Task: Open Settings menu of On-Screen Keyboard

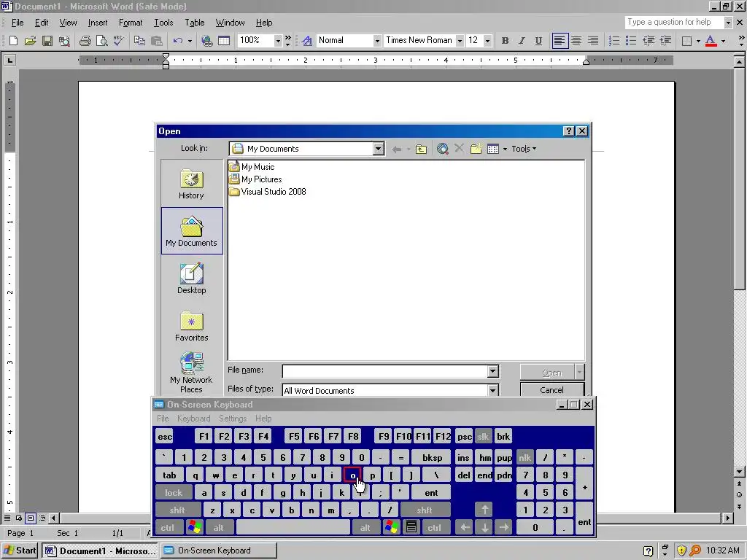Action: click(233, 419)
